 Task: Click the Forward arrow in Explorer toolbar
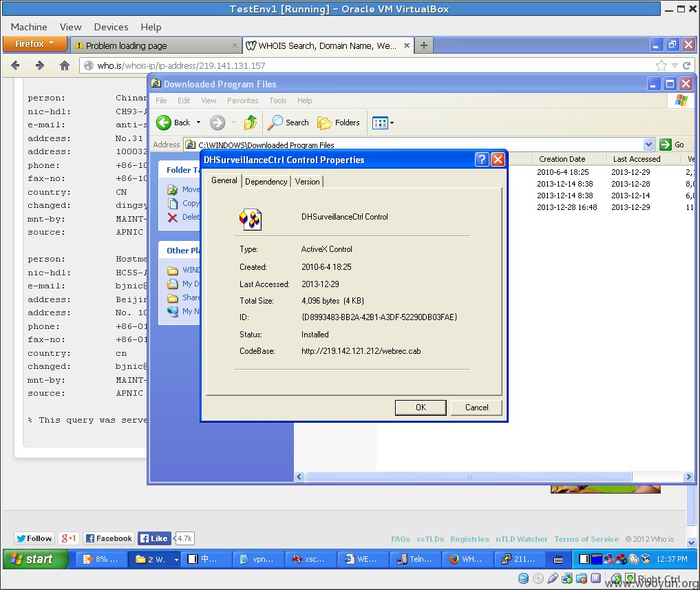[218, 123]
